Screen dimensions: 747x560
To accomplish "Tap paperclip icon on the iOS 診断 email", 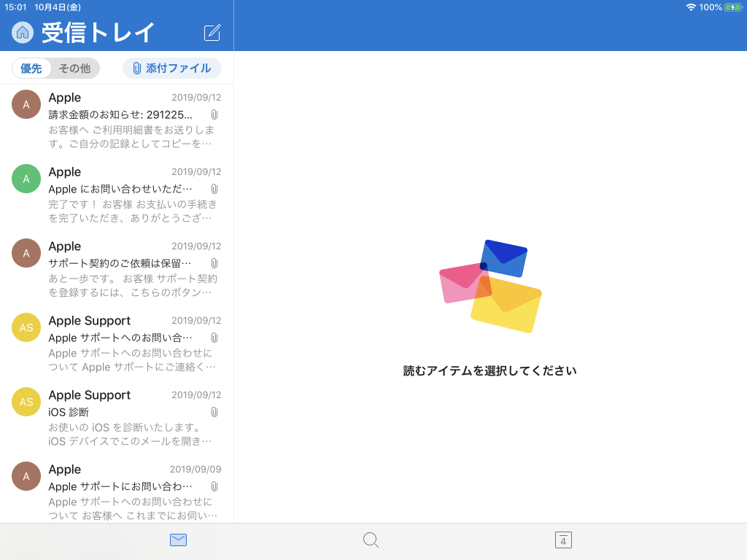I will pos(214,412).
